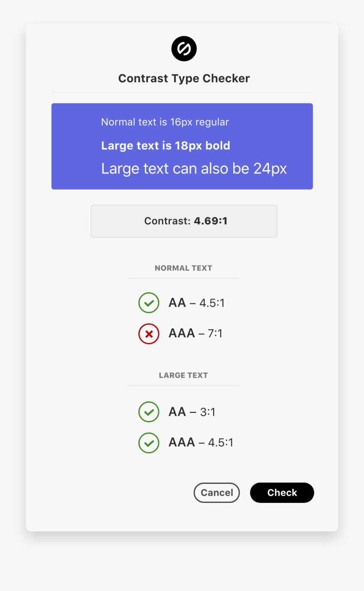This screenshot has height=591, width=364.
Task: Open the Contrast 4.69:1 value box
Action: click(184, 221)
